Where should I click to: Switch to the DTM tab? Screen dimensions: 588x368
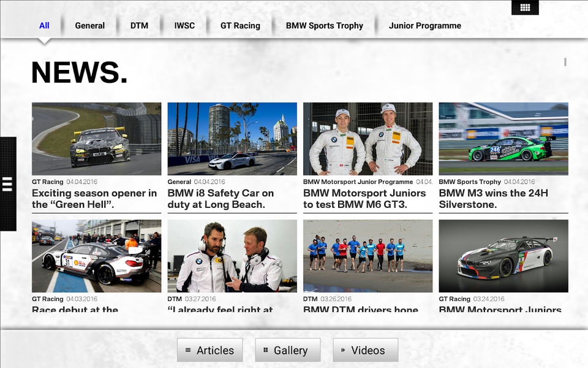[139, 26]
